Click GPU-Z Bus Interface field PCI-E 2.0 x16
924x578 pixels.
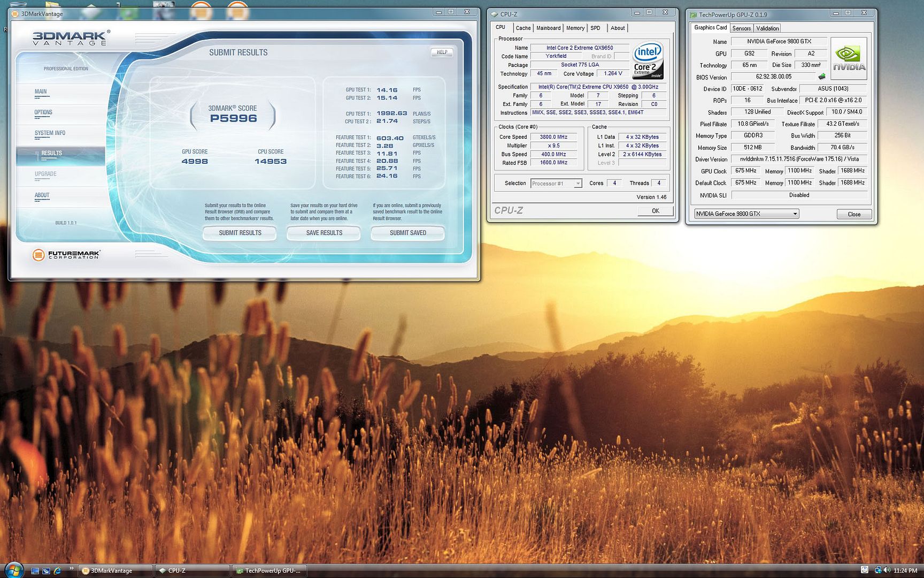833,100
